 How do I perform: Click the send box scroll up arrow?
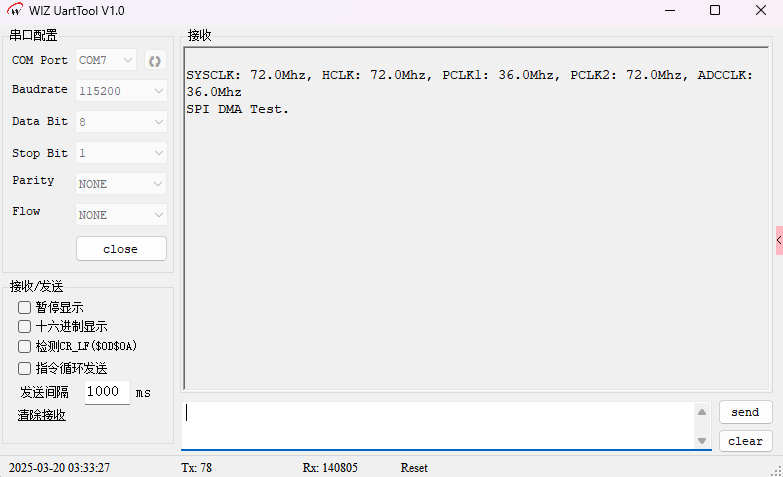tap(702, 411)
